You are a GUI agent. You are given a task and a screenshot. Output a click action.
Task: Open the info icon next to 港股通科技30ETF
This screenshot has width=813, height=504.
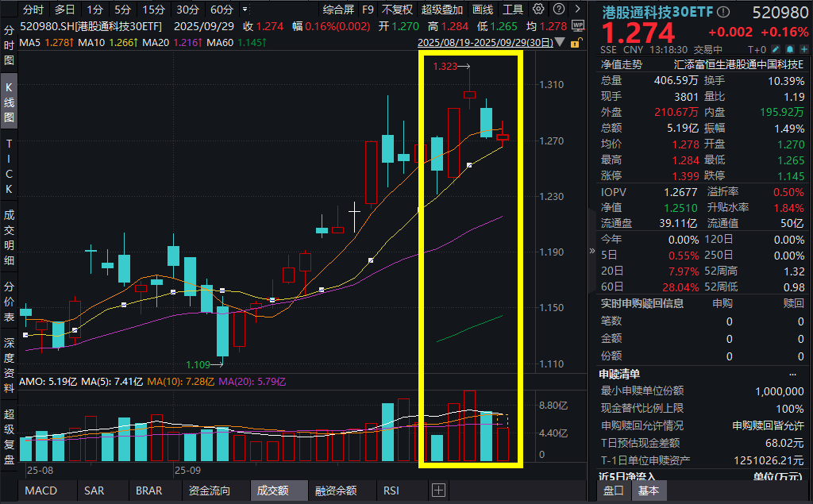(723, 10)
